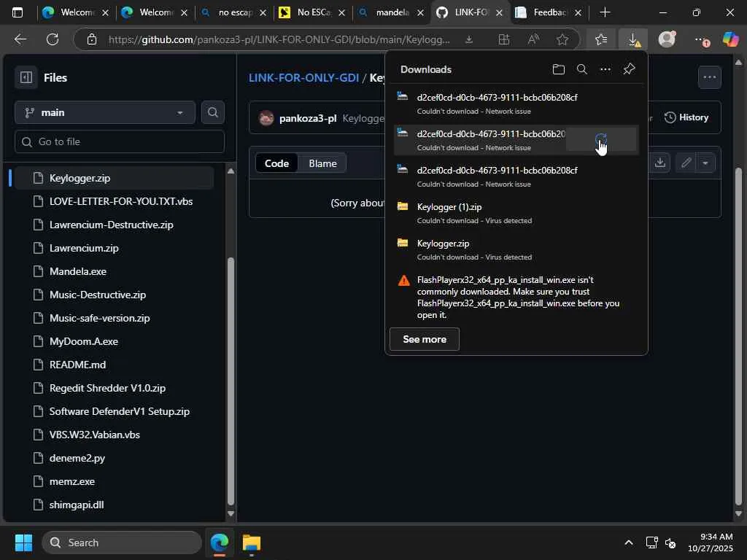The width and height of the screenshot is (747, 560).
Task: Click file tree vertical scrollbar
Action: click(x=231, y=381)
